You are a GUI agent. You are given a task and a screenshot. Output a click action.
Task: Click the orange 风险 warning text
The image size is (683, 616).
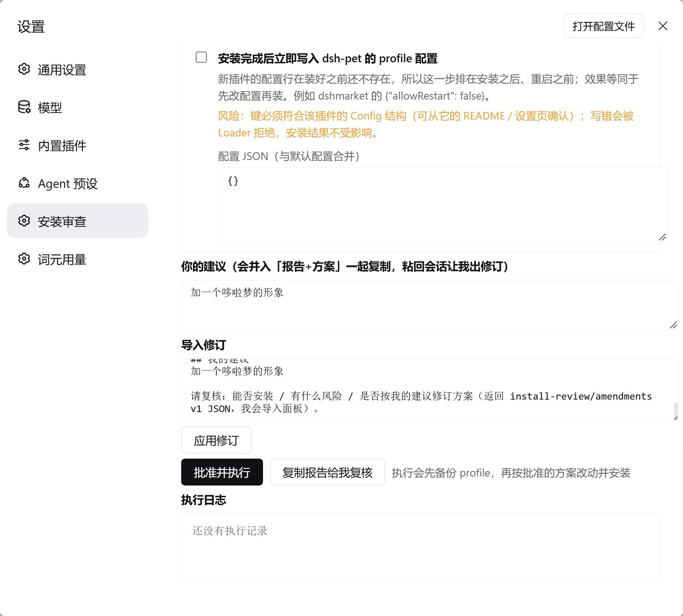pos(426,124)
